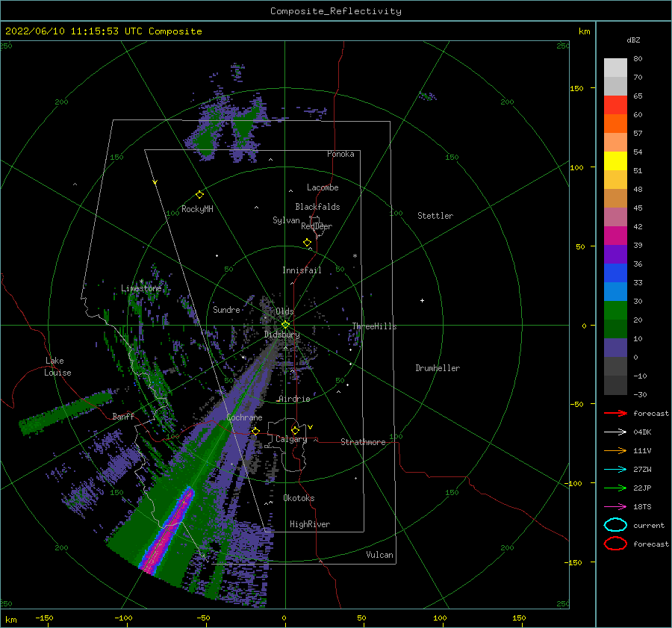
Task: Pick the orange 57-60 dBZ color swatch
Action: (x=615, y=124)
